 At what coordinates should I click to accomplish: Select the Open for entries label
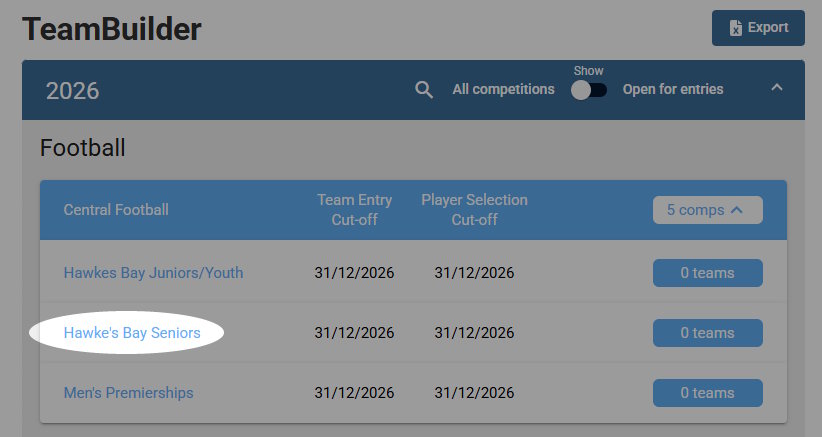(673, 90)
